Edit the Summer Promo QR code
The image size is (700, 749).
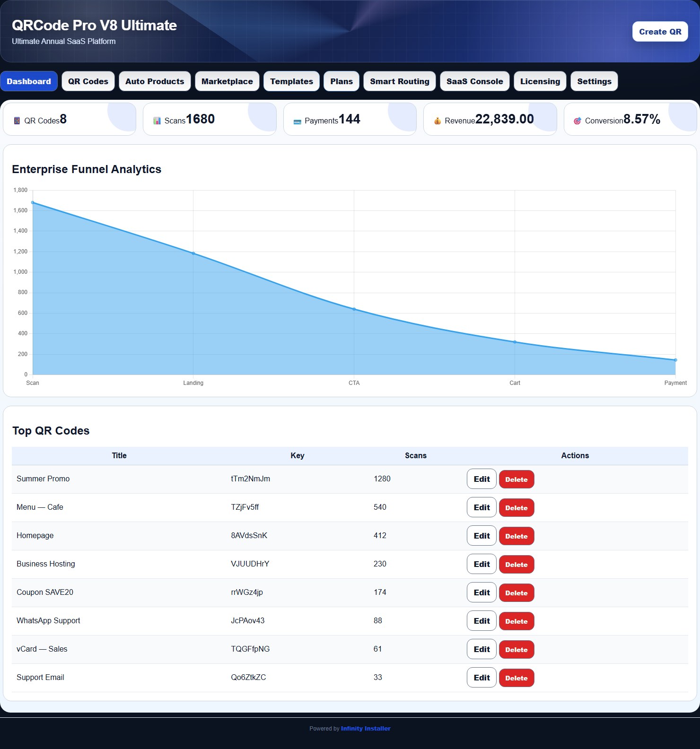(481, 479)
